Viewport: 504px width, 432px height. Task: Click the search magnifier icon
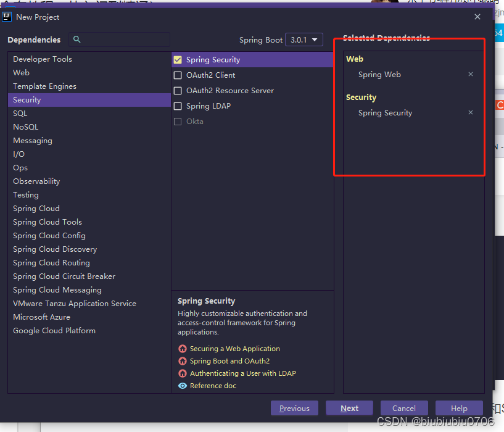[76, 39]
